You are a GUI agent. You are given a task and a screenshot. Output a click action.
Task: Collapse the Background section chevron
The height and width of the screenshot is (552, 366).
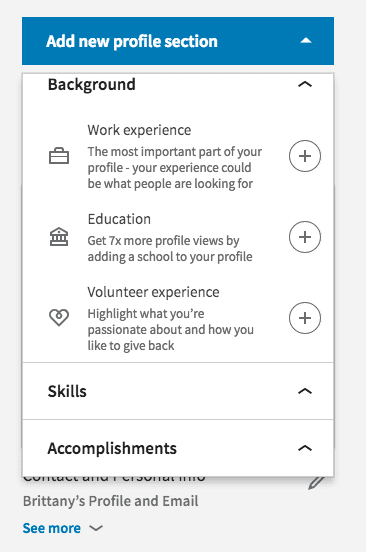click(x=305, y=84)
